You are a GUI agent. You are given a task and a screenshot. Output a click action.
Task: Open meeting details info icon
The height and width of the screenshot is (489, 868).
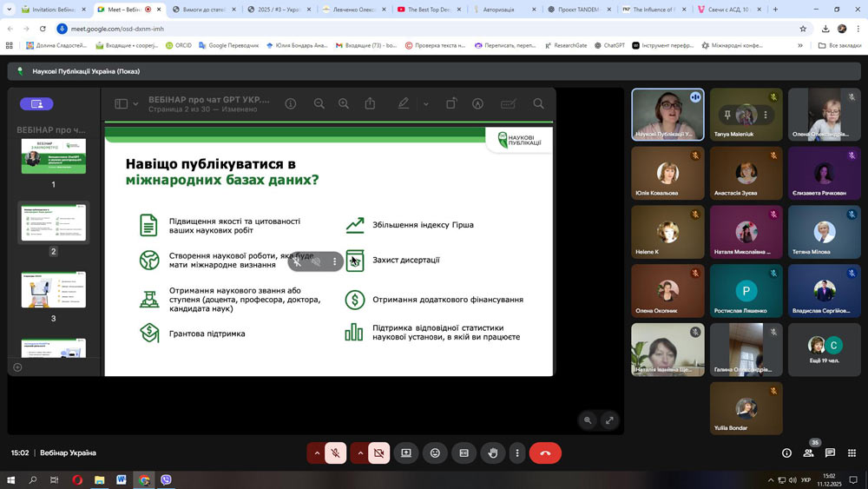click(x=786, y=453)
